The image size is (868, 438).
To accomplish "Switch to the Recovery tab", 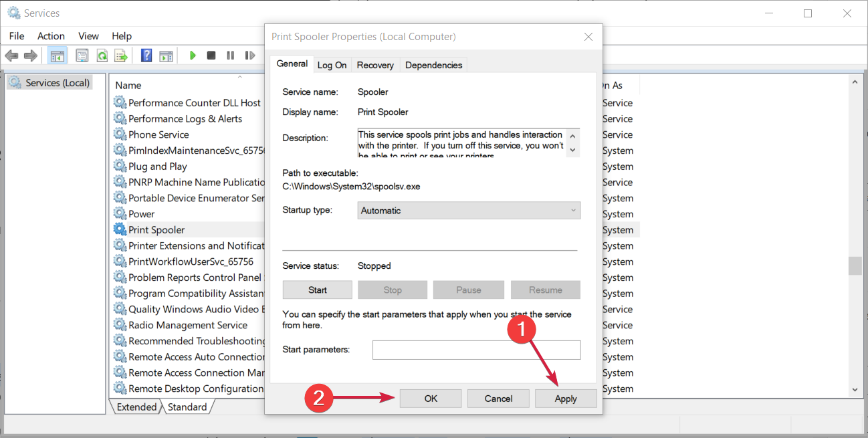I will 375,65.
